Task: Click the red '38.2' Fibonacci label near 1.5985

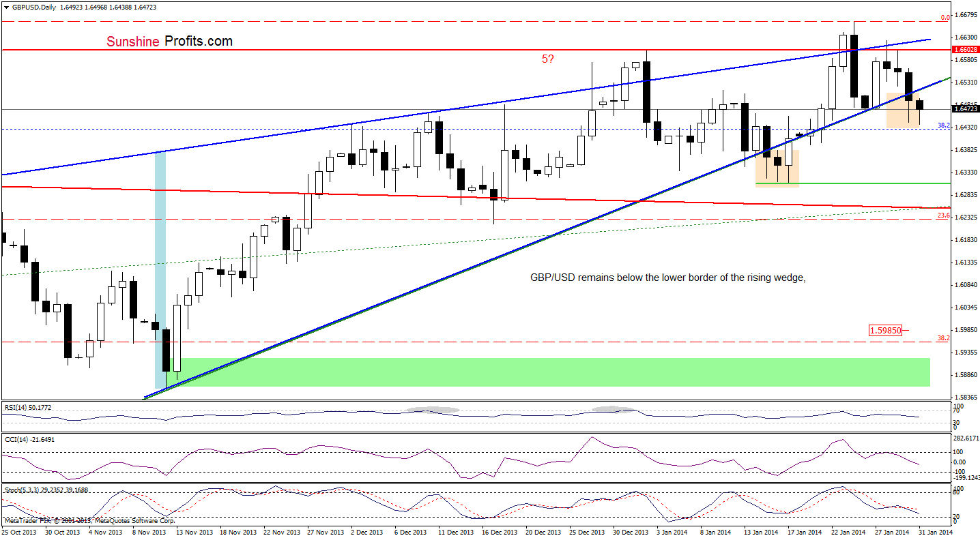Action: pyautogui.click(x=943, y=338)
